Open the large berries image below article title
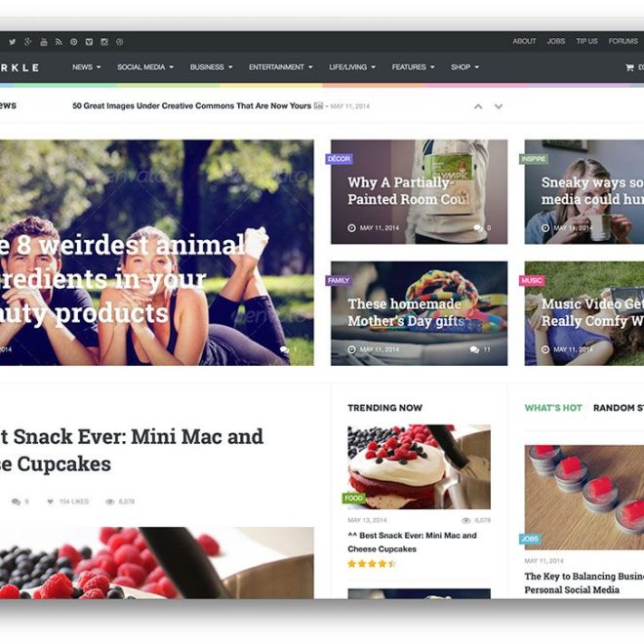644x644 pixels. click(x=156, y=563)
